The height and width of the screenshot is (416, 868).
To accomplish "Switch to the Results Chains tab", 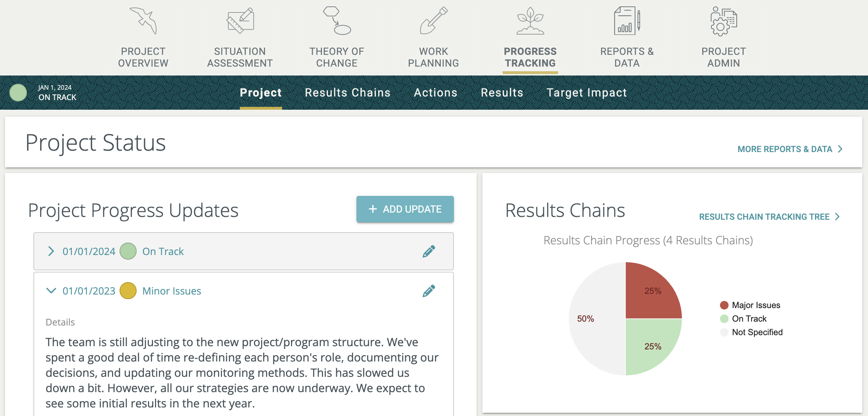I will click(x=348, y=93).
